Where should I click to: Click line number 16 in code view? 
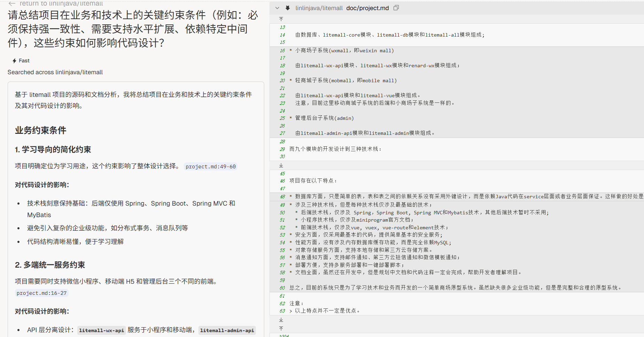pyautogui.click(x=282, y=51)
